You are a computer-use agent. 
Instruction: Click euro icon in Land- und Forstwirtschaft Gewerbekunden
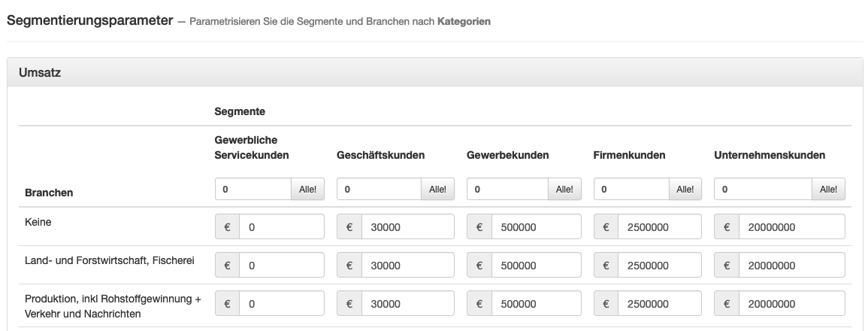click(479, 265)
